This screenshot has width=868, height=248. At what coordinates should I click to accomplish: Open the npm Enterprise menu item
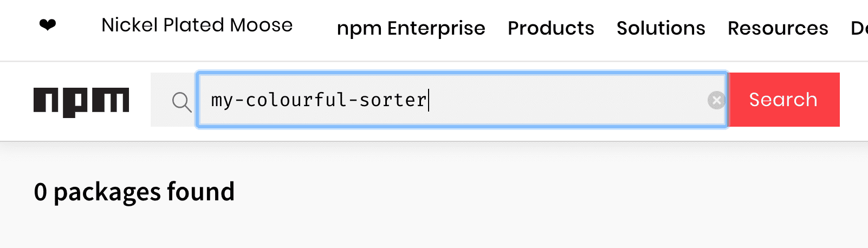click(411, 28)
